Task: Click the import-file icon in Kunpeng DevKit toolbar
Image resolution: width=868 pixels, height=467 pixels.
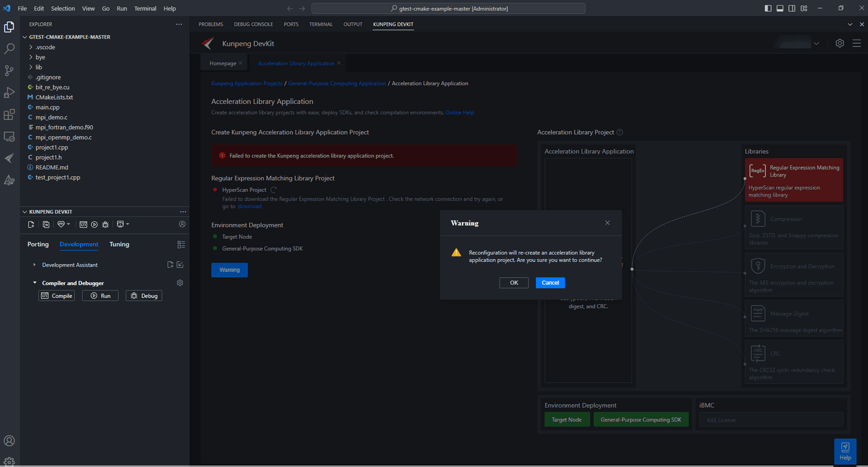Action: 46,224
